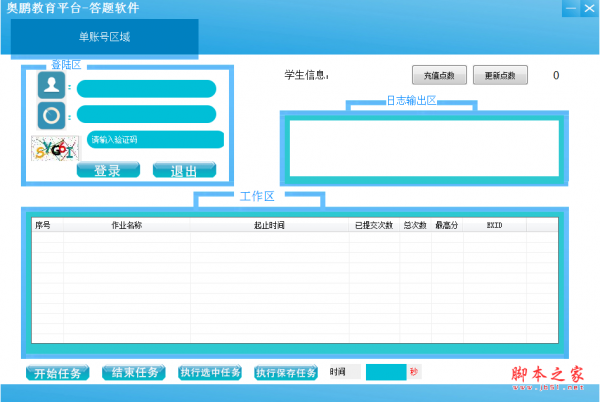Click the 更新点数 update button

(500, 75)
